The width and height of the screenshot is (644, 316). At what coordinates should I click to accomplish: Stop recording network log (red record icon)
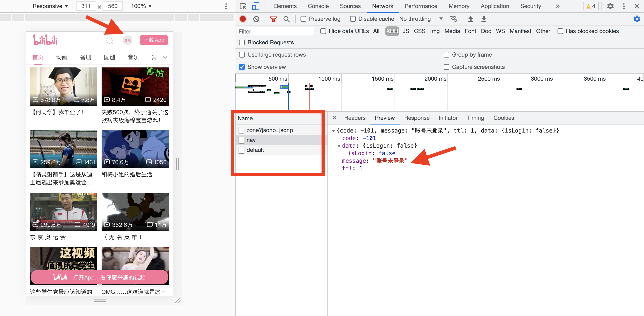click(x=243, y=19)
